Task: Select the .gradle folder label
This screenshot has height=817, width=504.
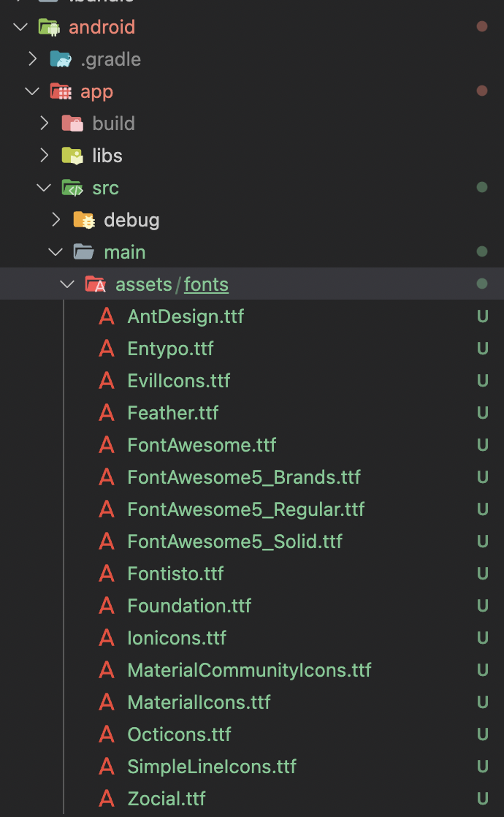Action: point(111,59)
